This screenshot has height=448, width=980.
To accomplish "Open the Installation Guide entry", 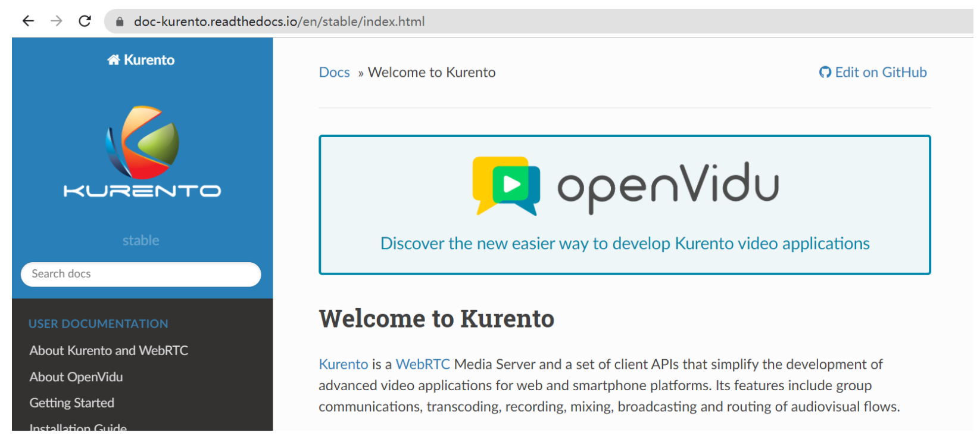I will point(78,427).
